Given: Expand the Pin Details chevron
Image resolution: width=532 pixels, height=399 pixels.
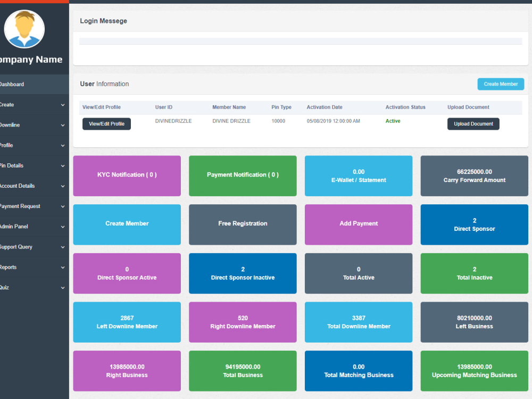Looking at the screenshot, I should tap(63, 166).
